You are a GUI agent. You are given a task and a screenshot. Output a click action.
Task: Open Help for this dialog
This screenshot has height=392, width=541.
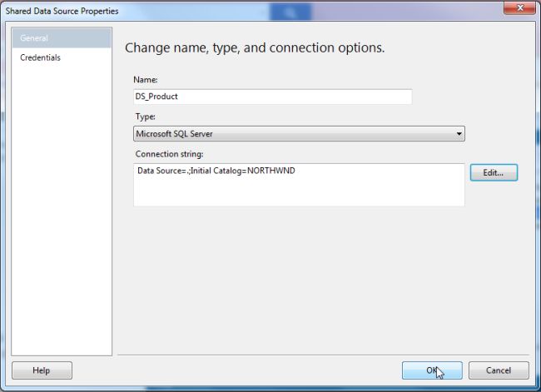click(42, 370)
